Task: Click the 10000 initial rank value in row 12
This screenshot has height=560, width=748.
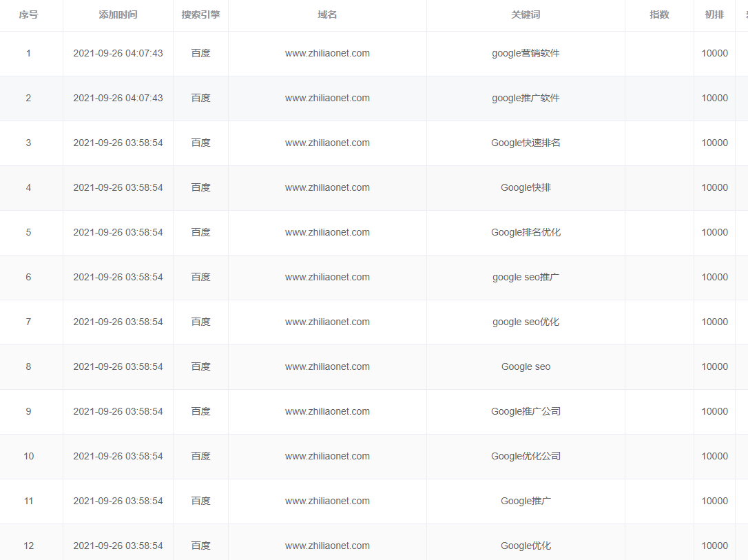Action: point(714,546)
